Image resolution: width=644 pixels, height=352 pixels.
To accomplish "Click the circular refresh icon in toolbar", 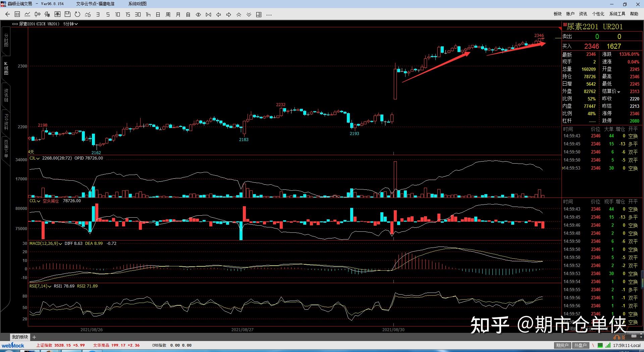I will [x=77, y=14].
